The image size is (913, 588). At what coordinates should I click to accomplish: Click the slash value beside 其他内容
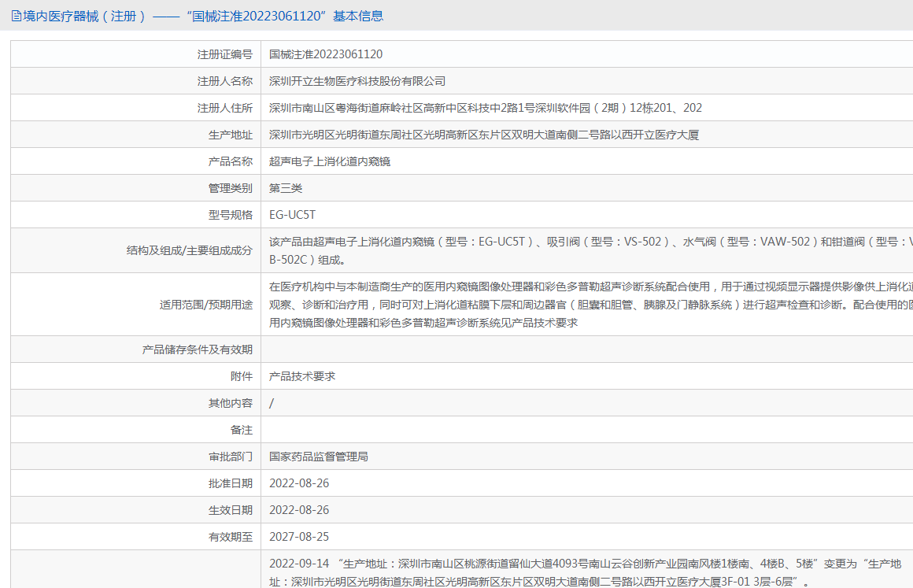tap(272, 403)
